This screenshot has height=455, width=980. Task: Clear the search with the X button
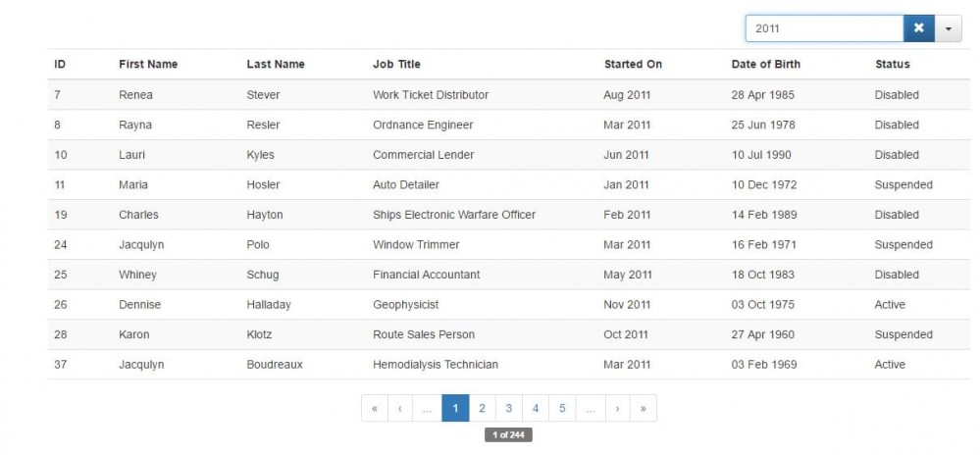(918, 28)
